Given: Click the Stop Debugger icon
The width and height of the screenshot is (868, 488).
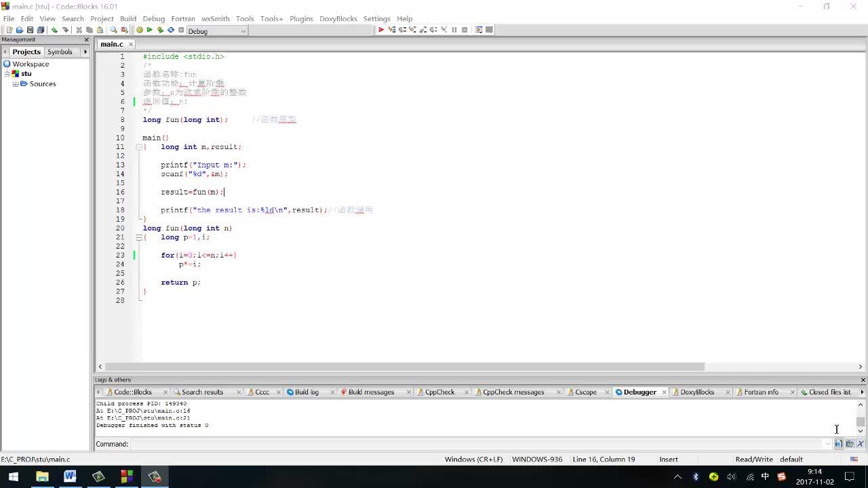Looking at the screenshot, I should pos(465,30).
